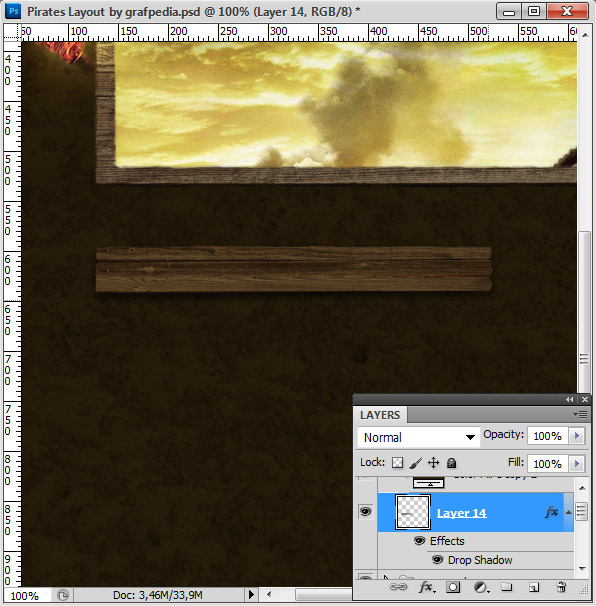Maximize the document window
The image size is (596, 606).
click(534, 11)
